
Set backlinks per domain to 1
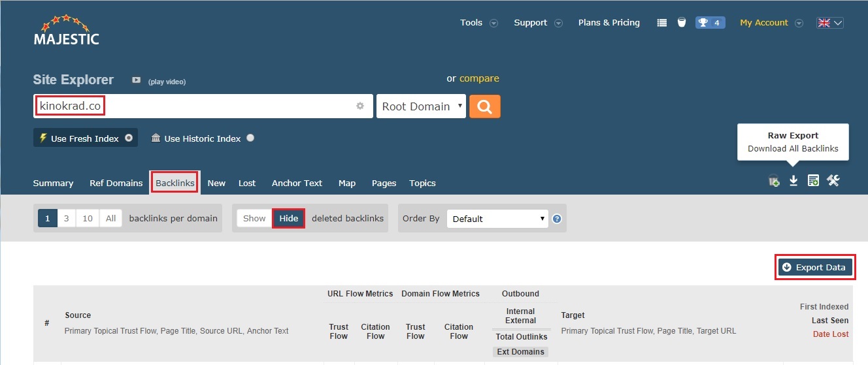click(47, 218)
